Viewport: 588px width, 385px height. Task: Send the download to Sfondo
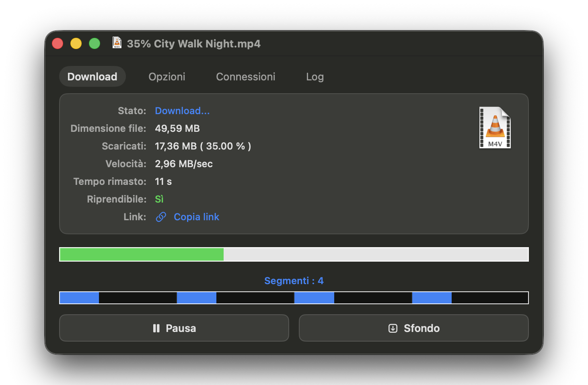(413, 328)
